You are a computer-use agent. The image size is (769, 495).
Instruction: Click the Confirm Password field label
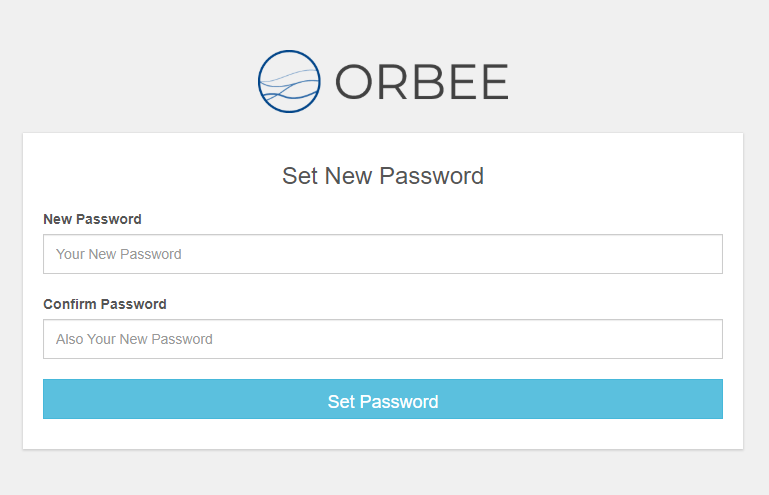tap(105, 304)
